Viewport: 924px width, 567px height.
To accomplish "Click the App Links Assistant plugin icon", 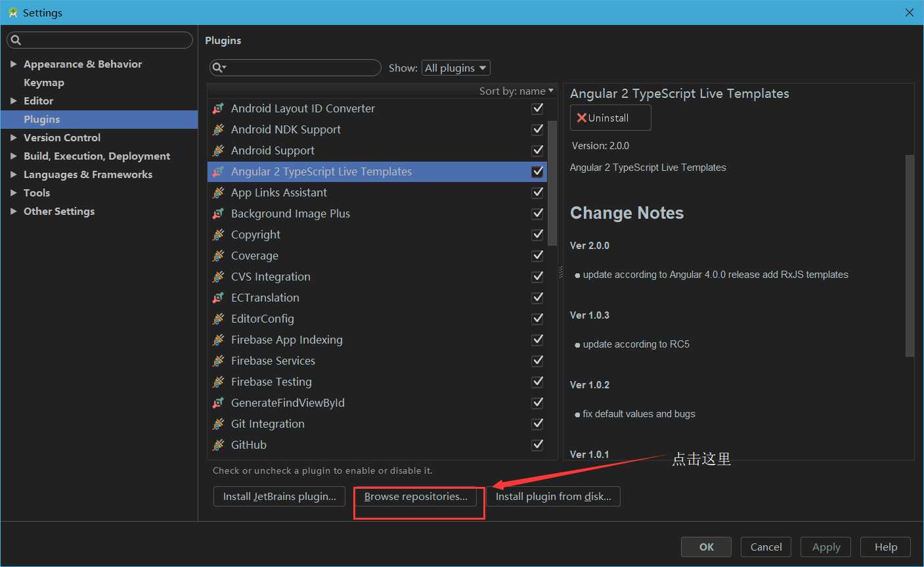I will [219, 193].
